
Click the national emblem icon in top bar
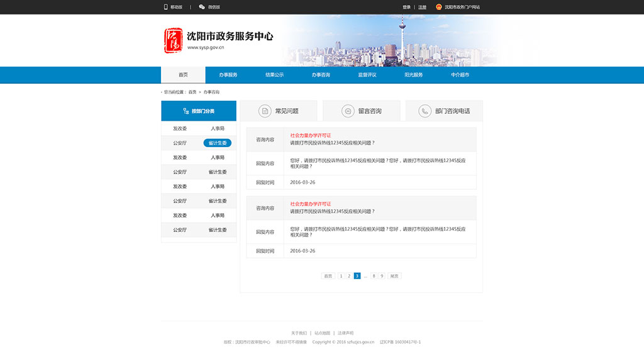(439, 7)
